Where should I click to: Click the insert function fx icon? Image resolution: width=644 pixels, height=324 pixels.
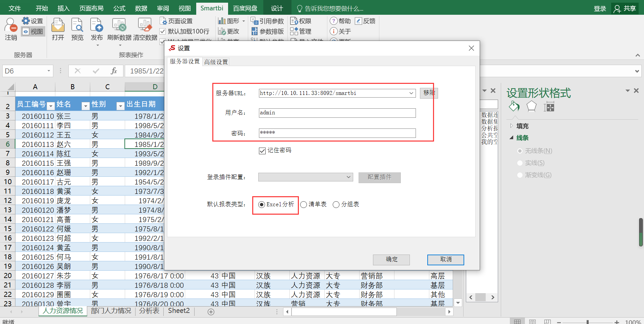coord(114,71)
